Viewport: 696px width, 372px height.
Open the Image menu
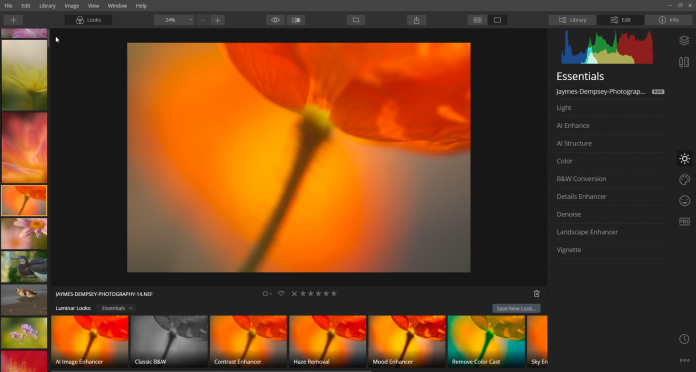[71, 6]
